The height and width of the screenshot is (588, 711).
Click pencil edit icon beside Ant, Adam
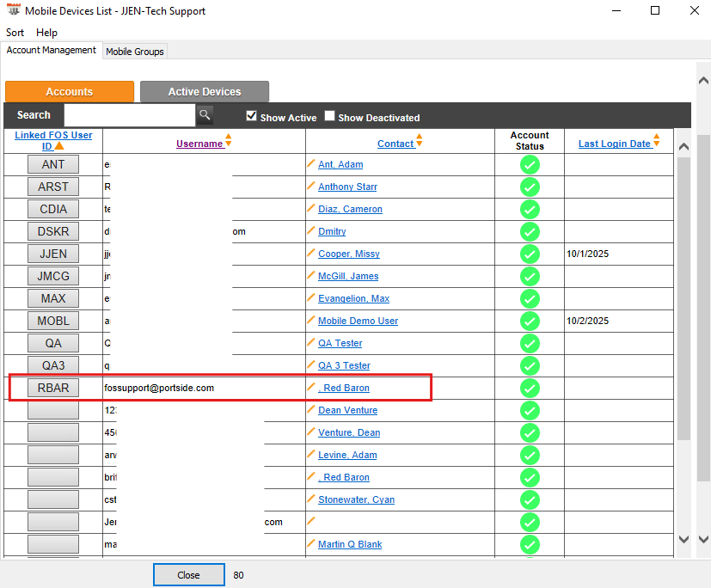[311, 163]
